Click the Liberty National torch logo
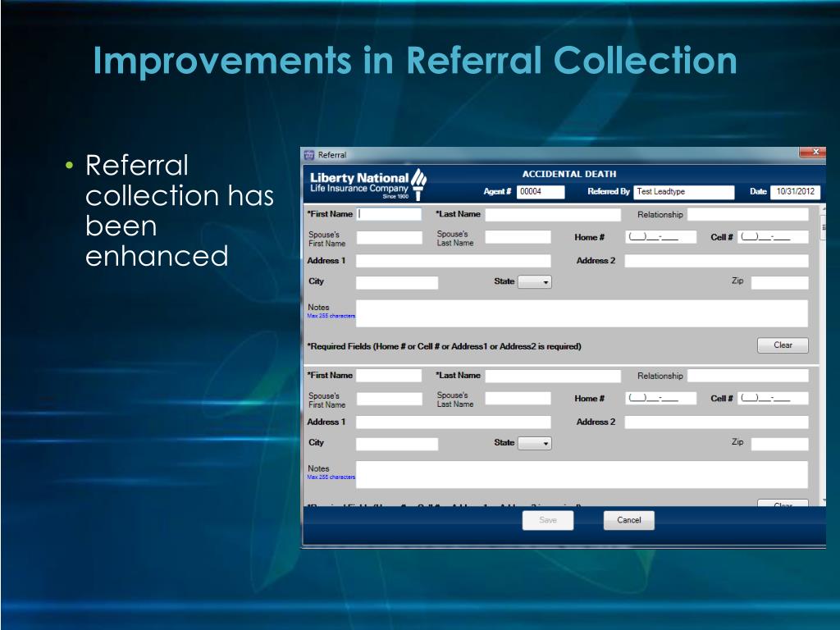The image size is (840, 630). tap(418, 184)
